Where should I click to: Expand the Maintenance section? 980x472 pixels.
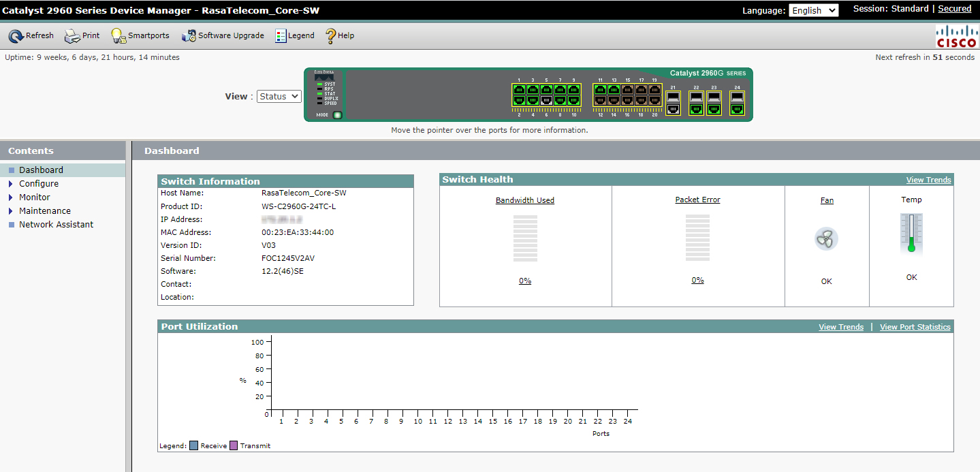(x=45, y=211)
